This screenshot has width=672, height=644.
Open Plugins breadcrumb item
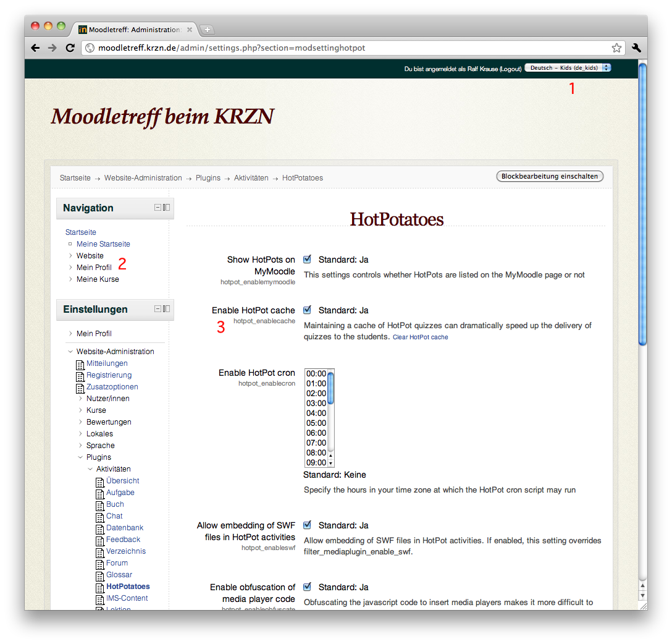point(208,178)
